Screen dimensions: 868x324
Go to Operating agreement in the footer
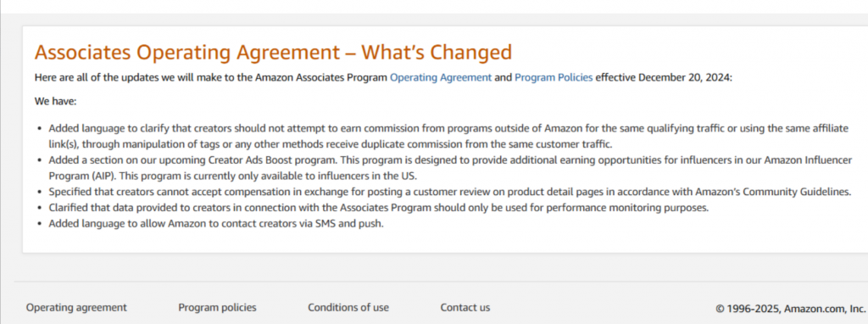click(76, 307)
